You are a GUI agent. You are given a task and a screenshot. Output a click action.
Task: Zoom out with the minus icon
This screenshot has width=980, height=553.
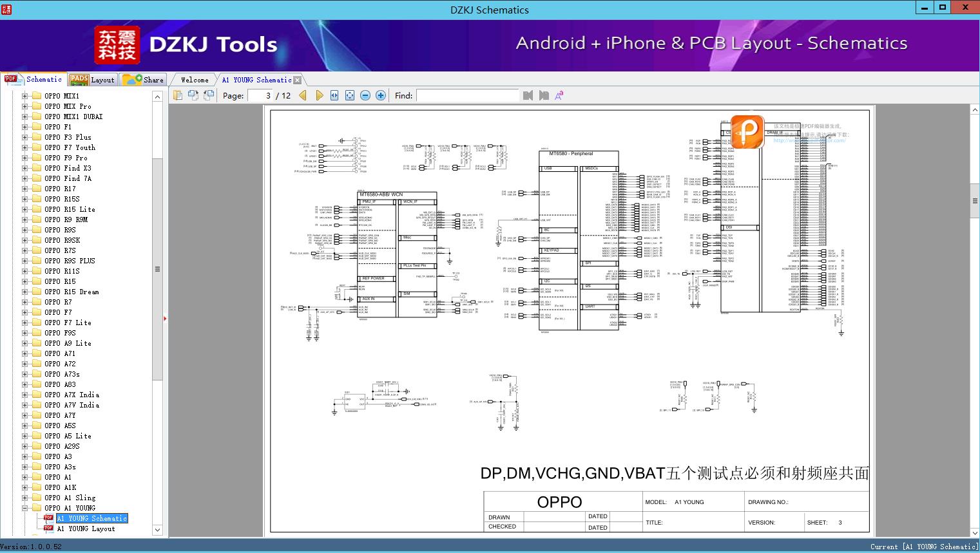tap(365, 95)
